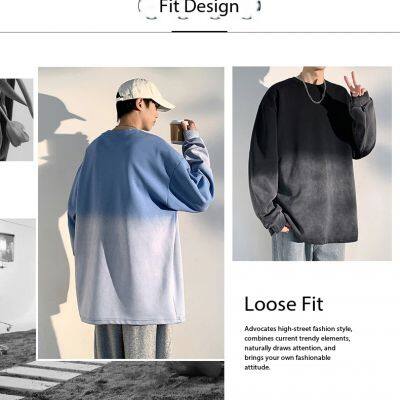
Task: Click the "Loose Fit" heading
Action: point(284,304)
